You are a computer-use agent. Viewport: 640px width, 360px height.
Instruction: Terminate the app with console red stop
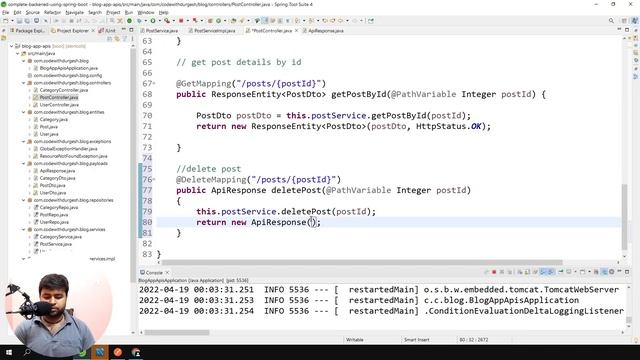pyautogui.click(x=494, y=272)
